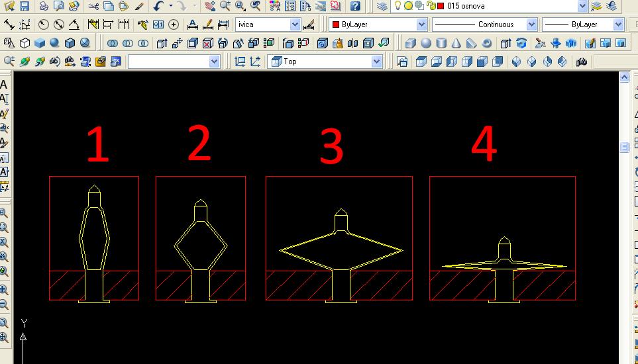Expand the Continuous linetype dropdown

pos(531,24)
